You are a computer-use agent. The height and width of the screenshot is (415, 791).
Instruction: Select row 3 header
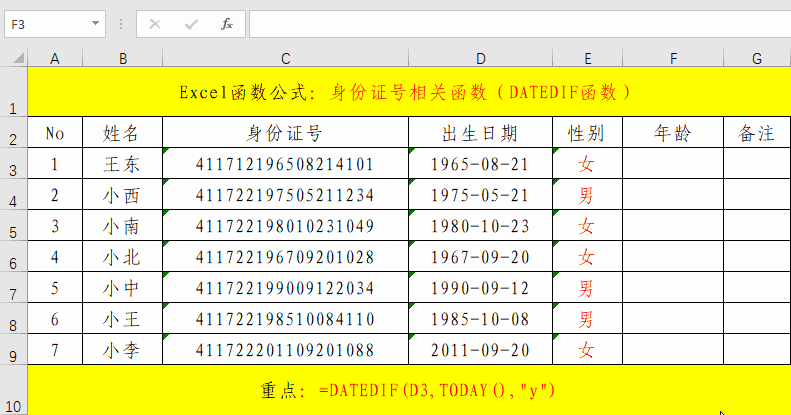pyautogui.click(x=14, y=163)
